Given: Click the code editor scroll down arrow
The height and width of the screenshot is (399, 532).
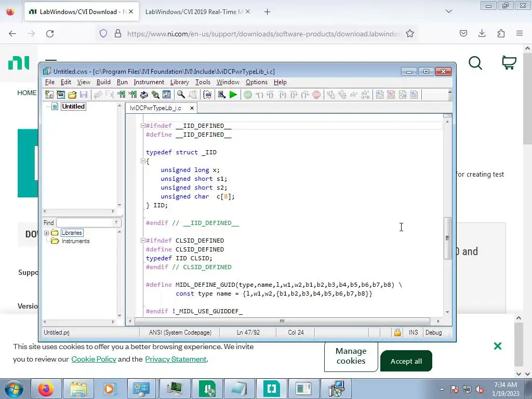Looking at the screenshot, I should click(x=447, y=312).
